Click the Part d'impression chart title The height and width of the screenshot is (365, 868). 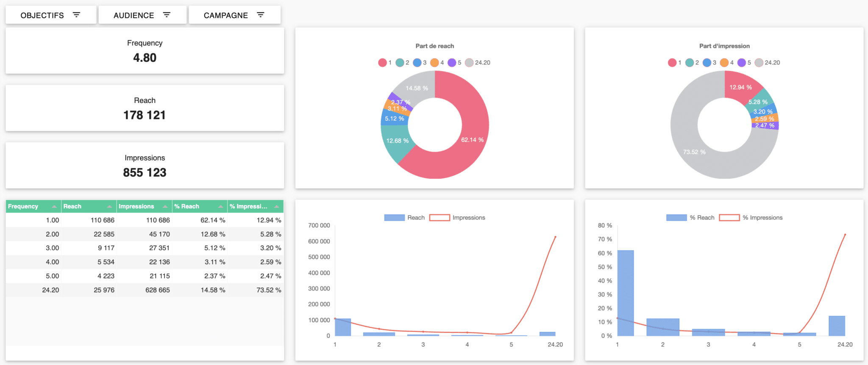point(724,46)
